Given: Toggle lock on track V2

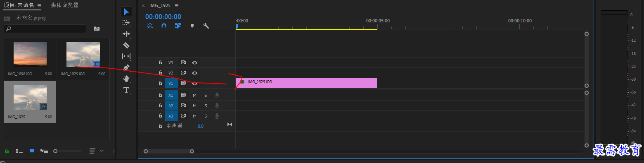Looking at the screenshot, I should pos(161,73).
